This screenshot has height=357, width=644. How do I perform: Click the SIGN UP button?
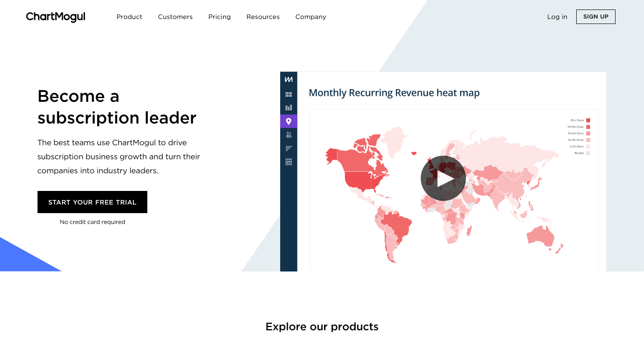coord(596,17)
